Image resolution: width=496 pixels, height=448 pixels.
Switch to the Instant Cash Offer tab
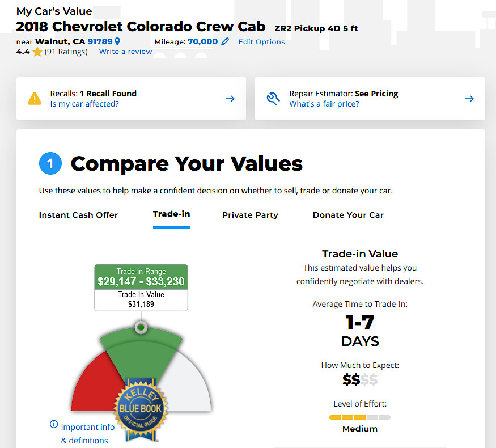(78, 215)
